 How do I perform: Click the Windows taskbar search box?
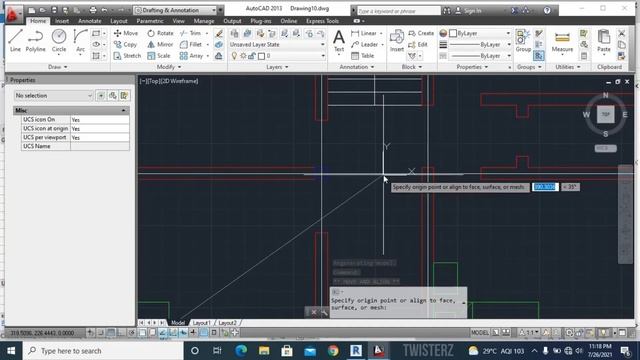point(102,351)
